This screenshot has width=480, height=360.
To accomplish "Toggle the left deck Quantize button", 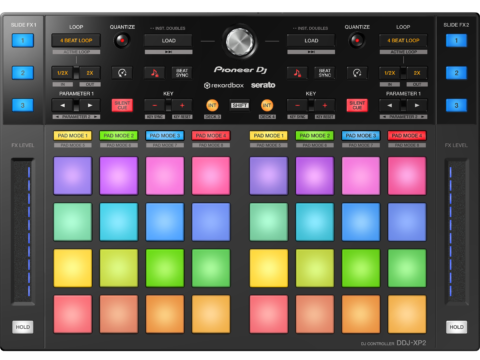I will point(122,41).
